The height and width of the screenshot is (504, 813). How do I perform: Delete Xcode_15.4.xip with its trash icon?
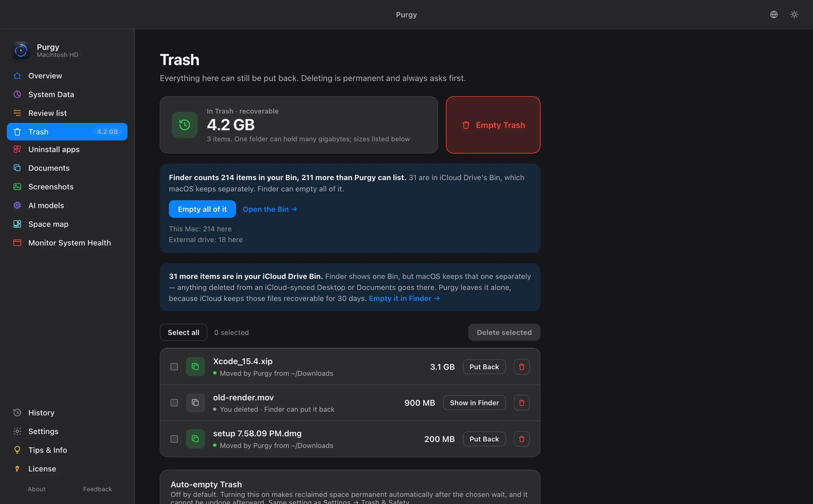pyautogui.click(x=522, y=367)
